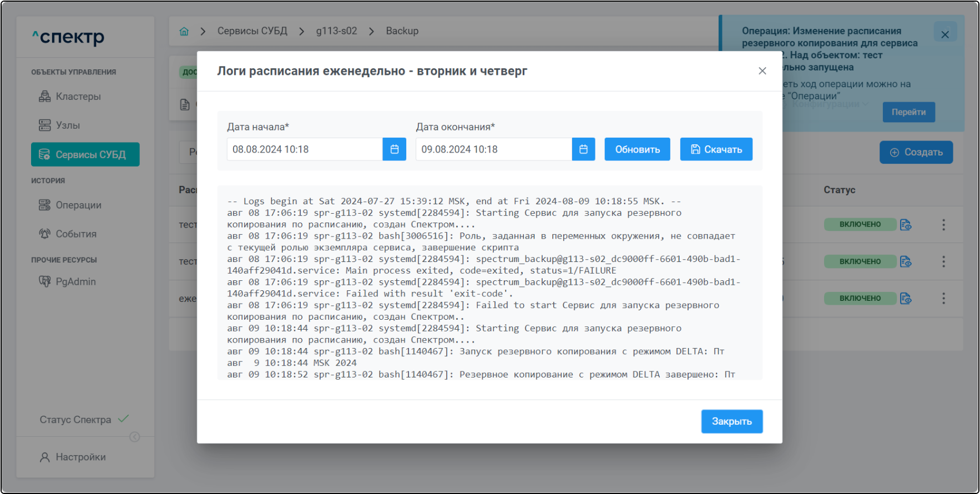Open logs icon for third schedule row
This screenshot has width=980, height=494.
[x=906, y=299]
